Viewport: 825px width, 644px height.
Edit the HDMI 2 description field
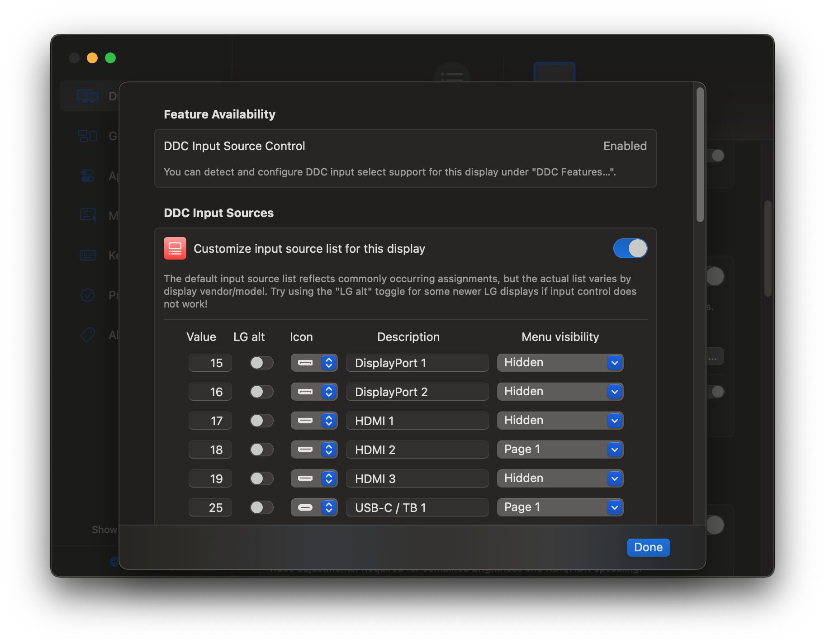click(417, 450)
